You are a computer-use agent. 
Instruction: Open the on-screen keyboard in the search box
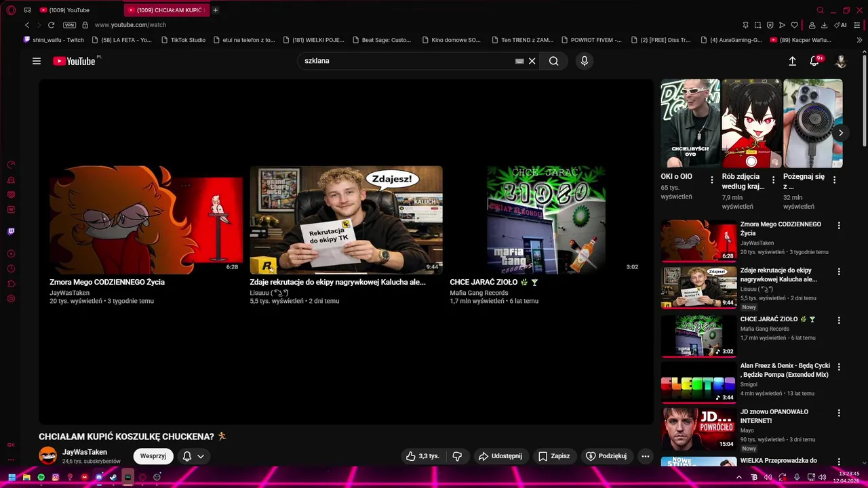[x=519, y=61]
